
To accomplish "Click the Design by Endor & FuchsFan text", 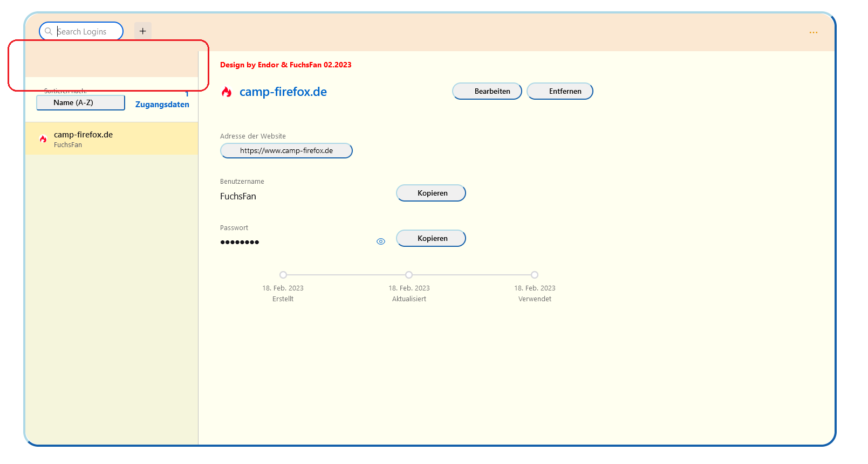I will [x=286, y=65].
